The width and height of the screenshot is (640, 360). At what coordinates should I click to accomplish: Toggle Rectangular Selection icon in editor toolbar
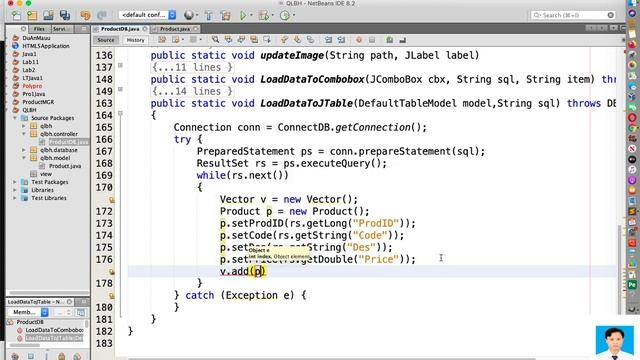click(267, 40)
